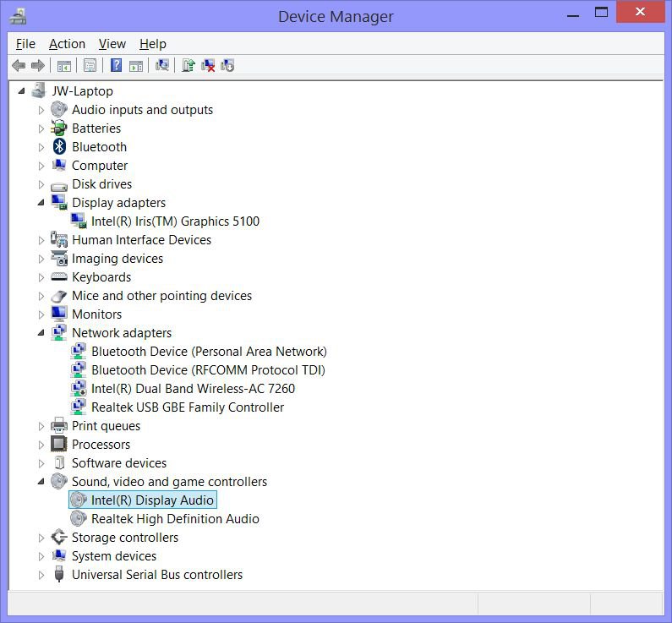Select Intel(R) Dual Band Wireless-AC 7260
This screenshot has width=672, height=623.
coord(193,389)
